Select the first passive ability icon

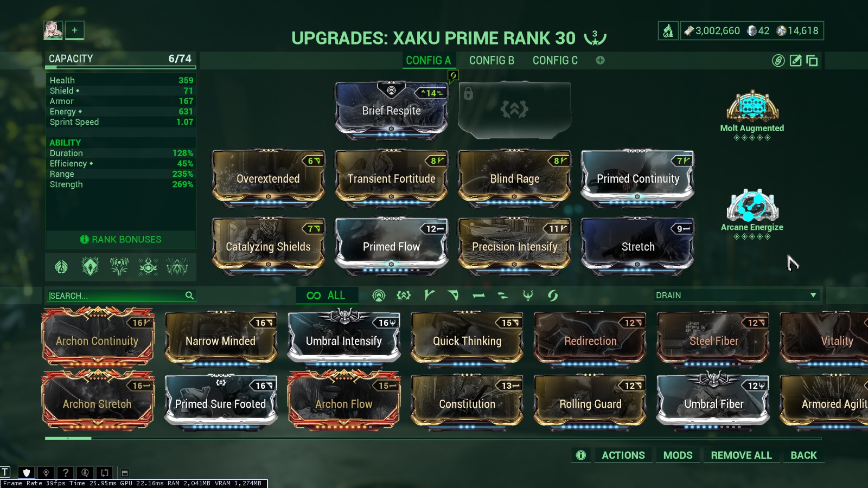[x=61, y=266]
